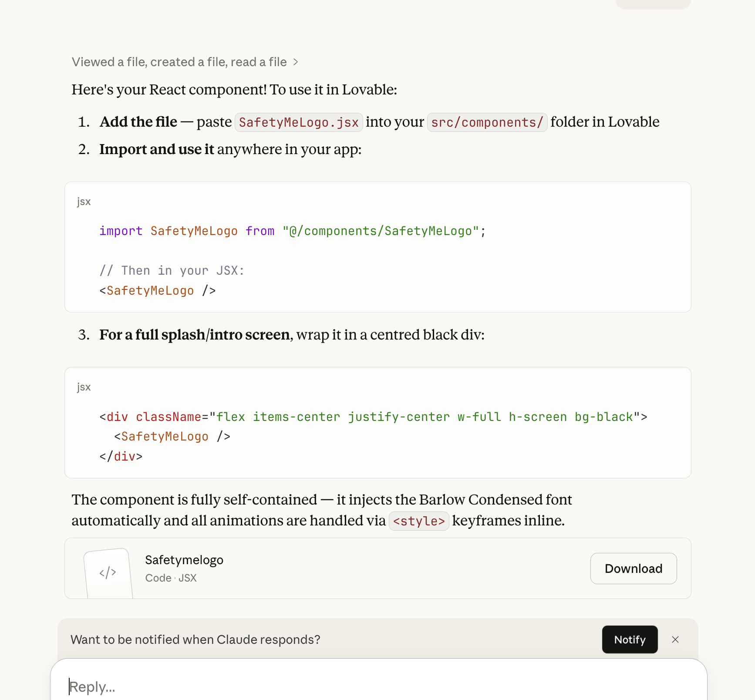Click the closing </div> tag line
The height and width of the screenshot is (700, 755).
click(x=121, y=457)
